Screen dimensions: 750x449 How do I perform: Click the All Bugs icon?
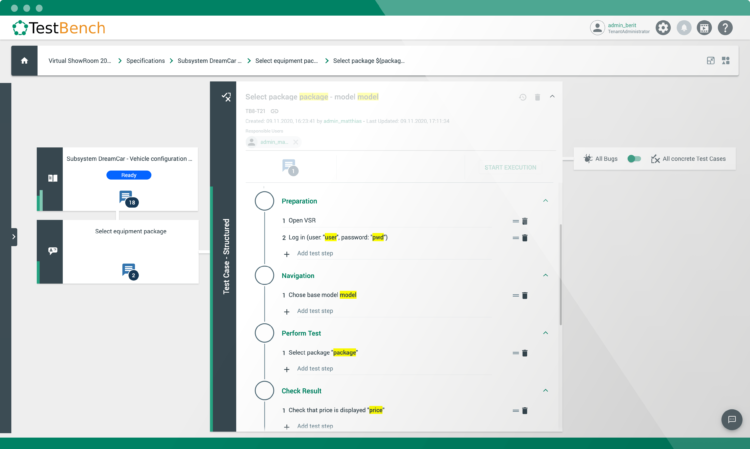click(x=588, y=158)
